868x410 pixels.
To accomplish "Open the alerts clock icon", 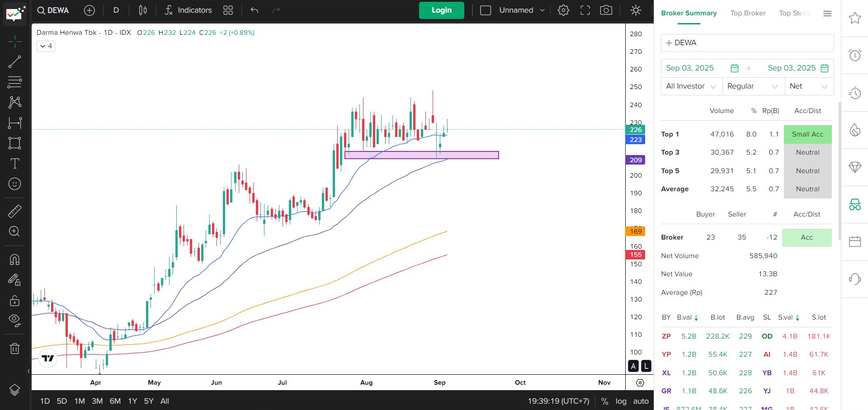I will tap(854, 56).
